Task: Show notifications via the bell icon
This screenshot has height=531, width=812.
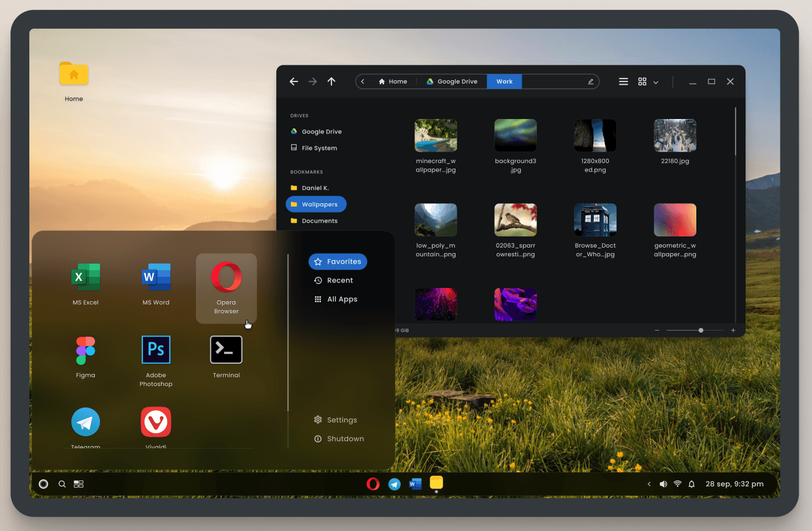Action: [691, 484]
